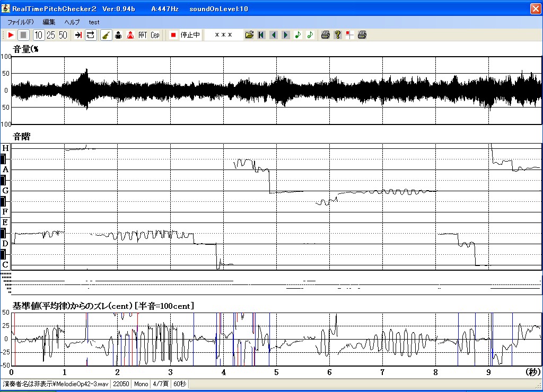Click the toolbar grip handle
The width and height of the screenshot is (543, 392).
[3, 35]
